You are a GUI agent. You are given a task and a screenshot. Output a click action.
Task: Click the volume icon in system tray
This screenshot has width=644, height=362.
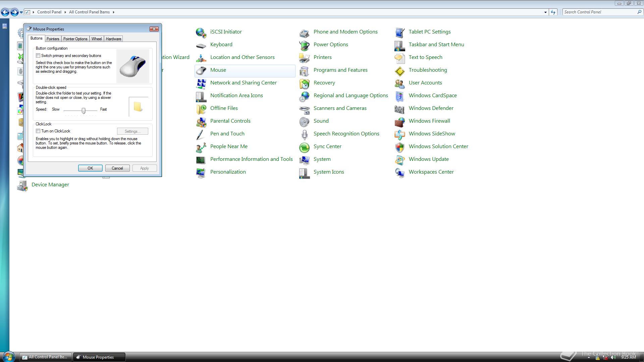coord(613,357)
